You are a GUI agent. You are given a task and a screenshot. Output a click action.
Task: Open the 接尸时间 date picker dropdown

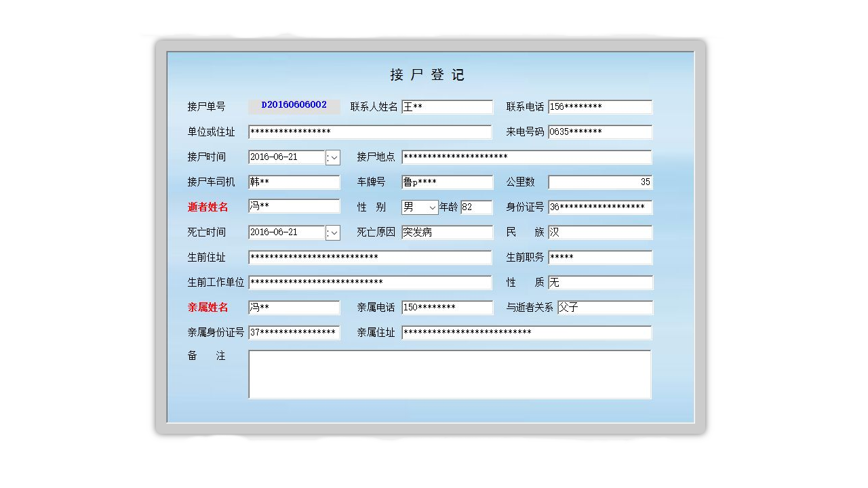click(333, 157)
